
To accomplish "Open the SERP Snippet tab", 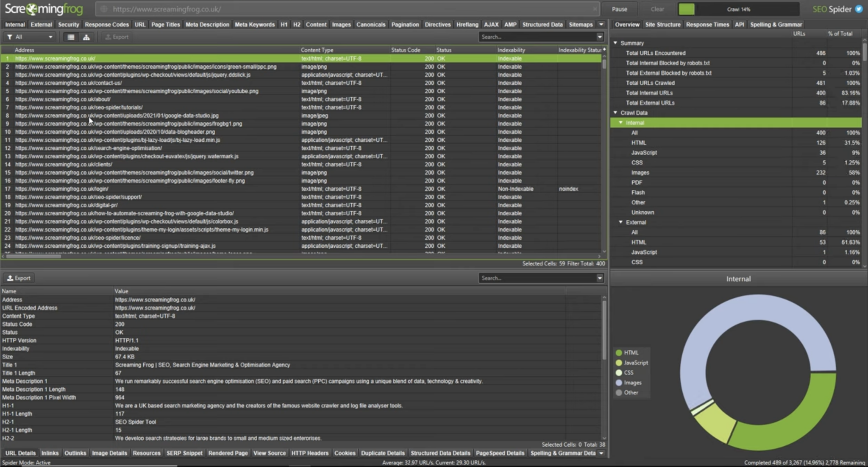I will [184, 453].
